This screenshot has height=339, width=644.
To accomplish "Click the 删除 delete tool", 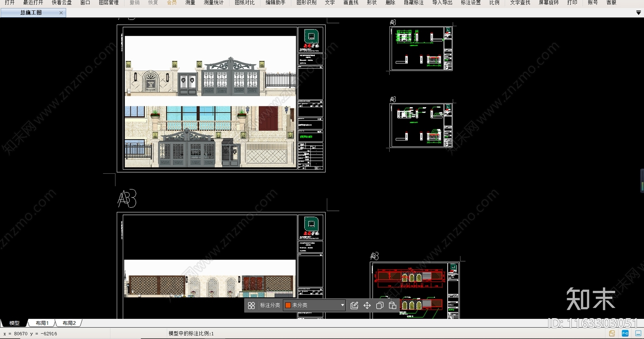I will coord(390,3).
